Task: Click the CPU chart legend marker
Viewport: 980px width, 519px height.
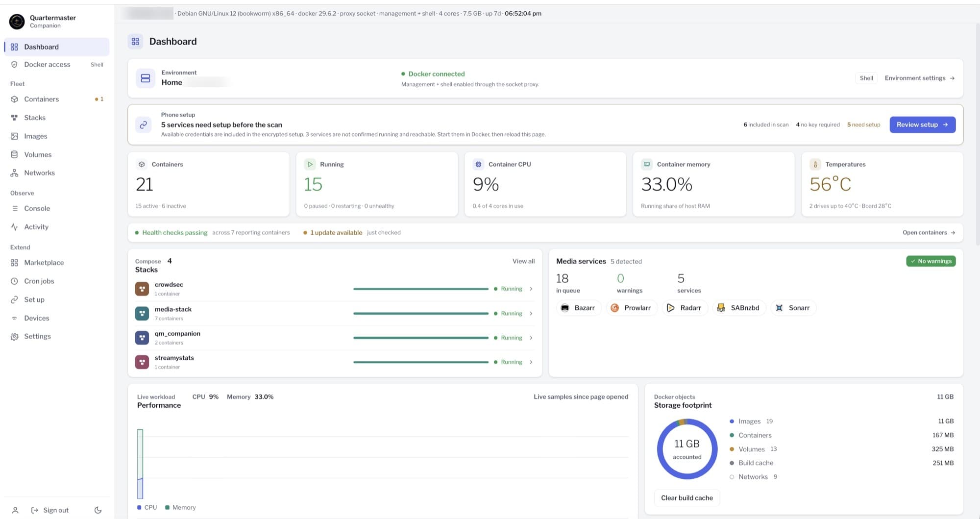Action: (140, 508)
